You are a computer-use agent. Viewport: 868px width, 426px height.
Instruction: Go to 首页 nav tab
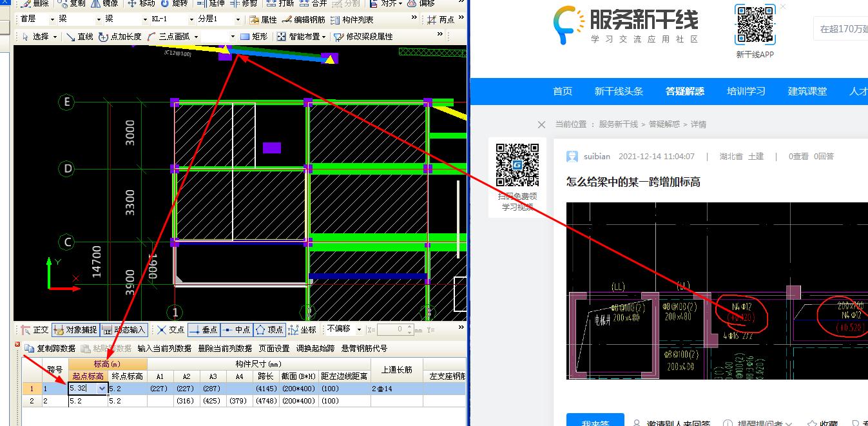563,92
